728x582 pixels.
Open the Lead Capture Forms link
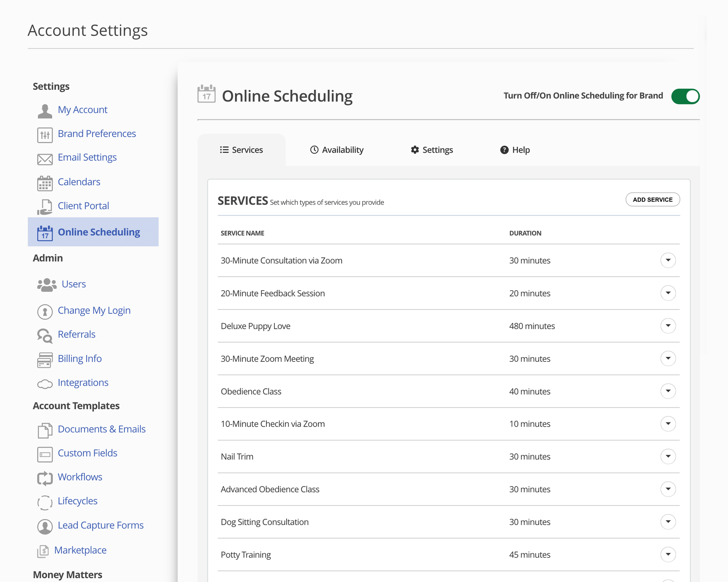click(x=100, y=525)
